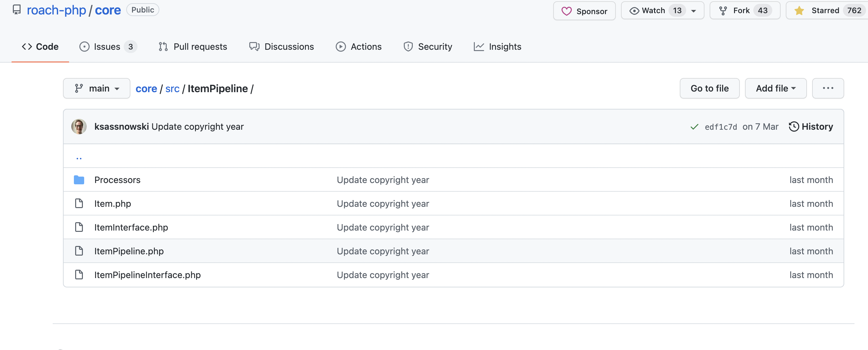Toggle Sponsor for this repository

click(584, 11)
